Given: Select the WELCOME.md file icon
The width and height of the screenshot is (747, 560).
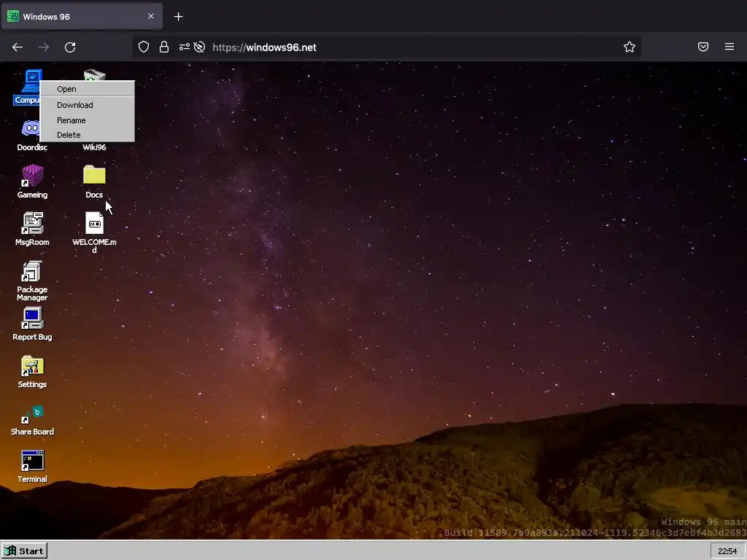Looking at the screenshot, I should [x=94, y=233].
